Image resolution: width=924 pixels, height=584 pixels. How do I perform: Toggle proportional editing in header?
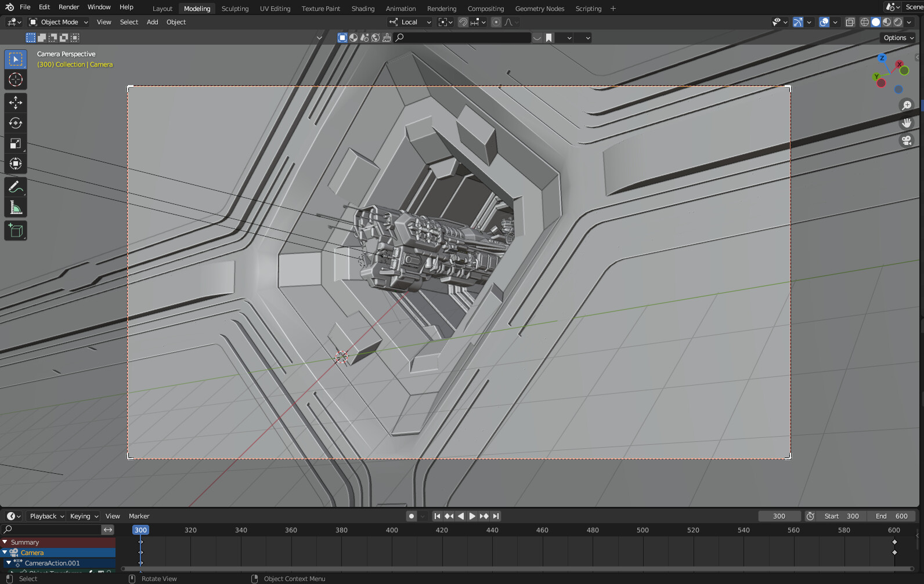(496, 22)
